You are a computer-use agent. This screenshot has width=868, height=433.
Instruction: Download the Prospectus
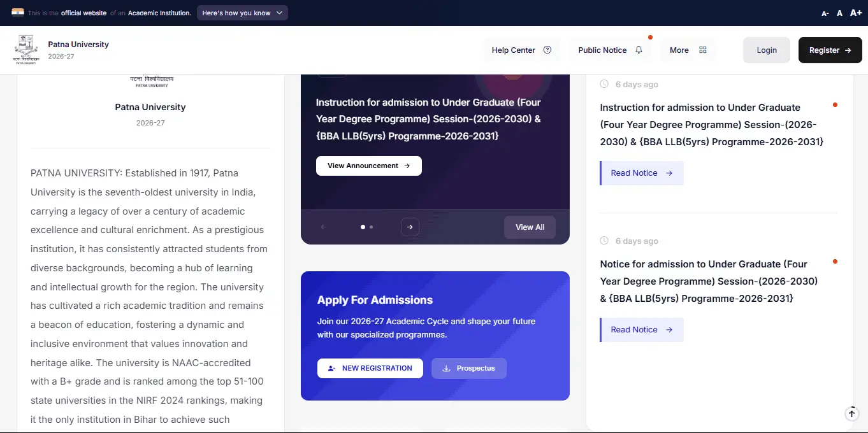click(469, 368)
